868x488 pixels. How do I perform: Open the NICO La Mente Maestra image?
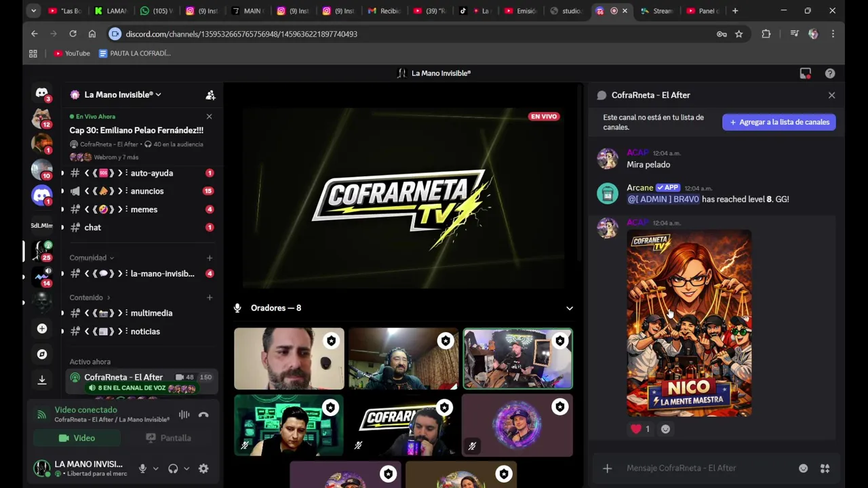[689, 323]
